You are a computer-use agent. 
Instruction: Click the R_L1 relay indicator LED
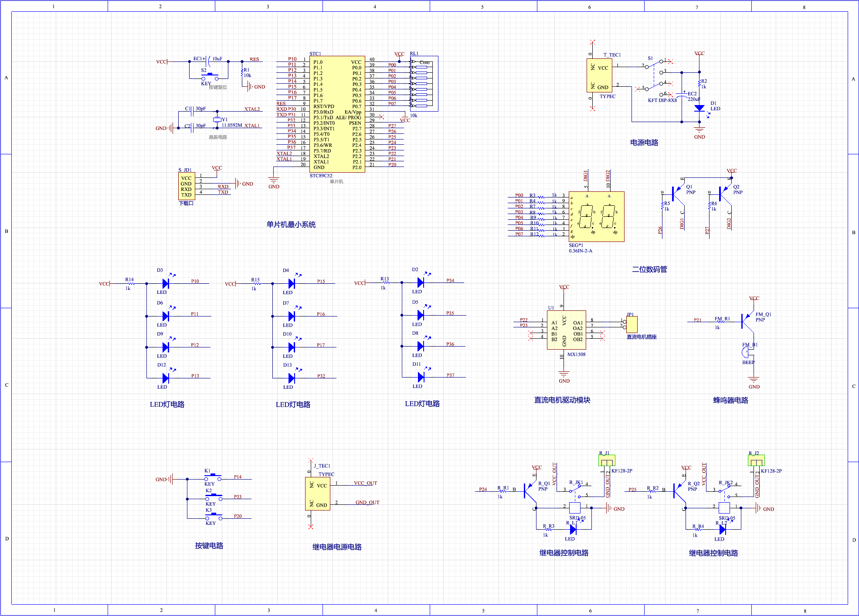click(574, 529)
